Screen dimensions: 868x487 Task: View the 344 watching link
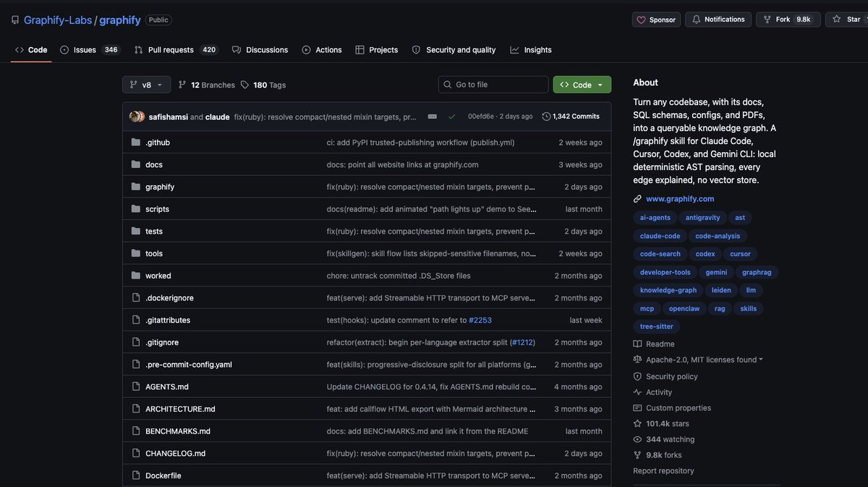664,439
